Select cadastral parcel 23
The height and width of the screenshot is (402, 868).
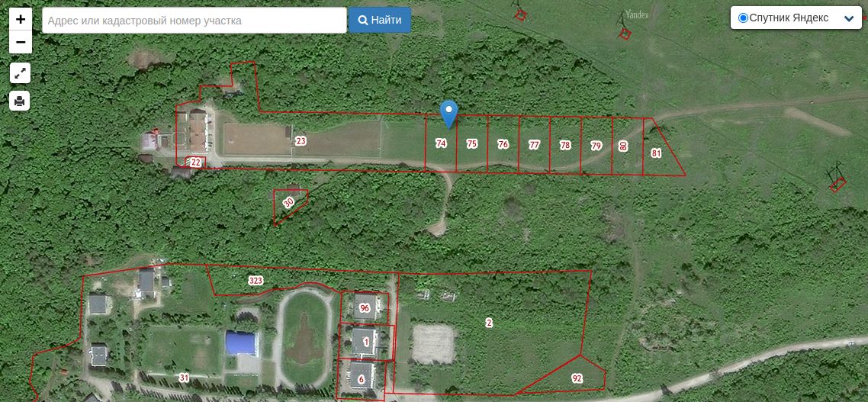(301, 140)
